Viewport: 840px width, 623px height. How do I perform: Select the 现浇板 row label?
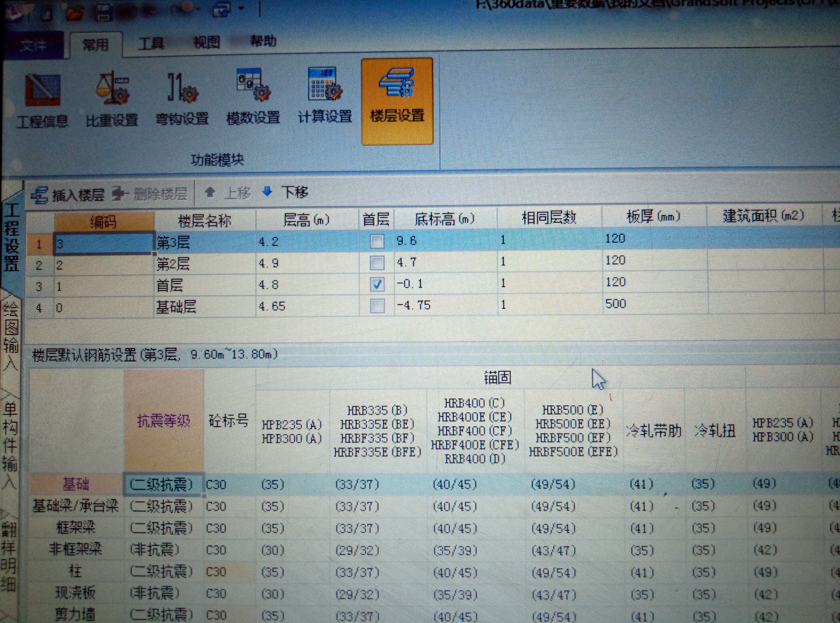(x=76, y=593)
